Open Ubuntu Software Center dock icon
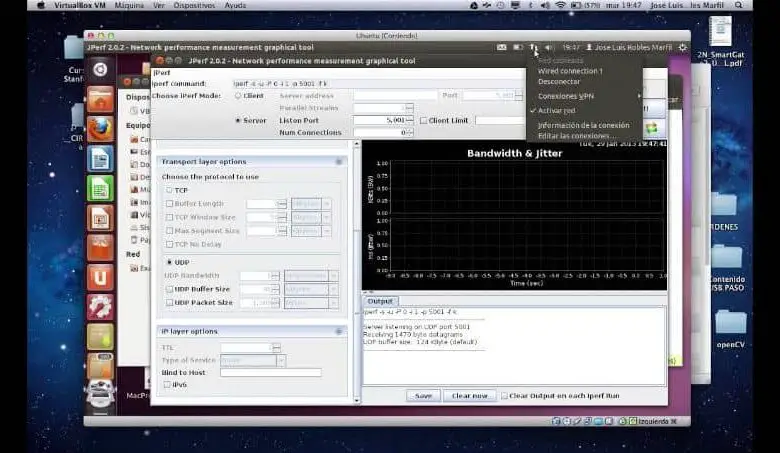780x453 pixels. [100, 248]
